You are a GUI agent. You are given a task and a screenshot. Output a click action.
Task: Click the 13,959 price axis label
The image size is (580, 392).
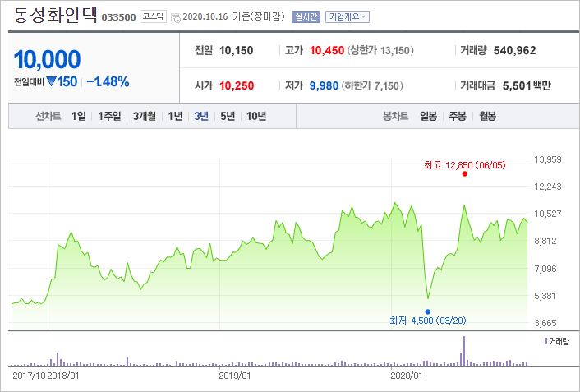click(548, 159)
